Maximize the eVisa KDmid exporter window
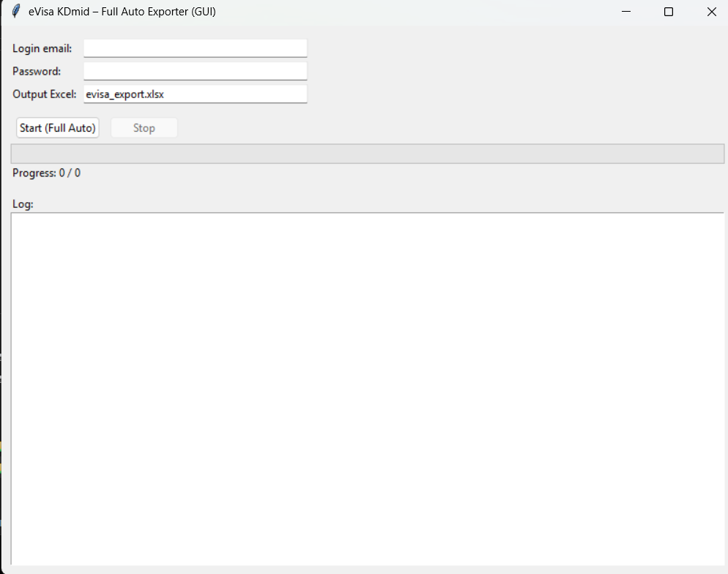The image size is (728, 574). click(x=669, y=12)
